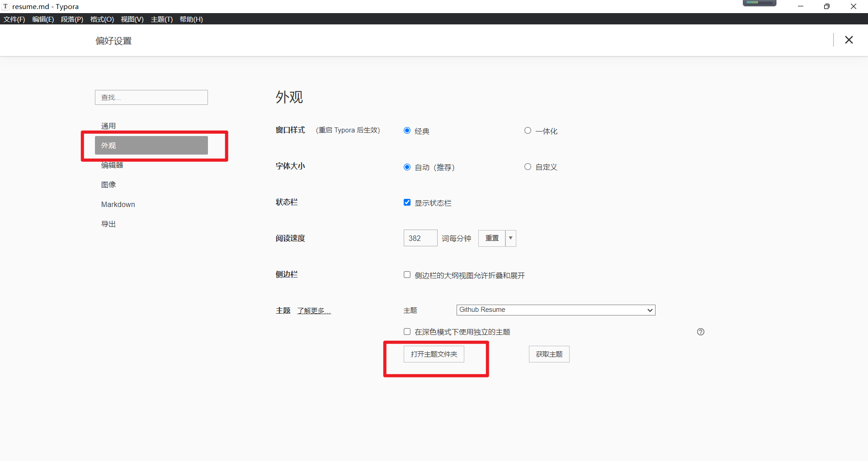Image resolution: width=868 pixels, height=461 pixels.
Task: Click the Typora app icon in title bar
Action: pos(5,6)
